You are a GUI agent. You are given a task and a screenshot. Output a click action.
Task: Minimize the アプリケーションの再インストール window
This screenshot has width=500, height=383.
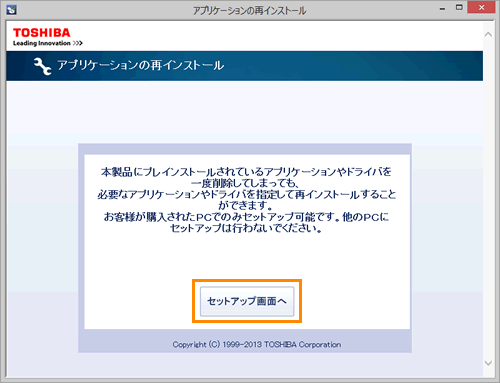point(442,9)
